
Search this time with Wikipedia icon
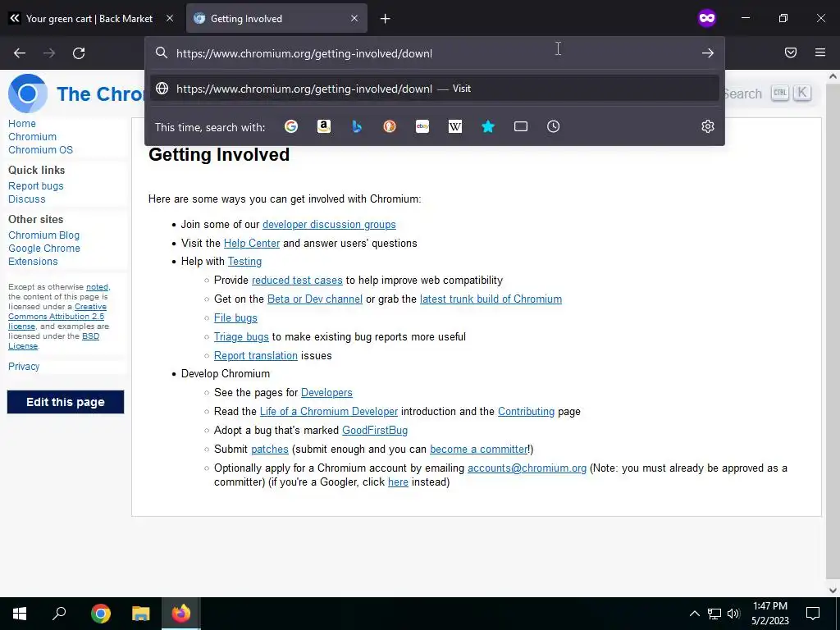pos(454,126)
